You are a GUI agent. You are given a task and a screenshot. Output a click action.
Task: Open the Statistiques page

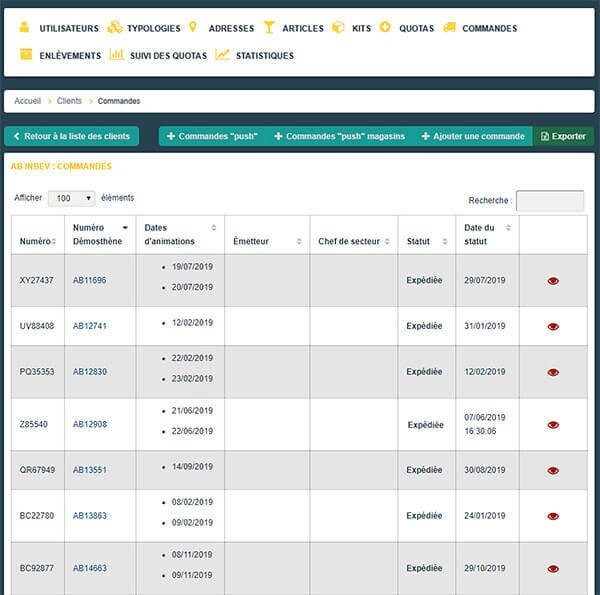265,55
